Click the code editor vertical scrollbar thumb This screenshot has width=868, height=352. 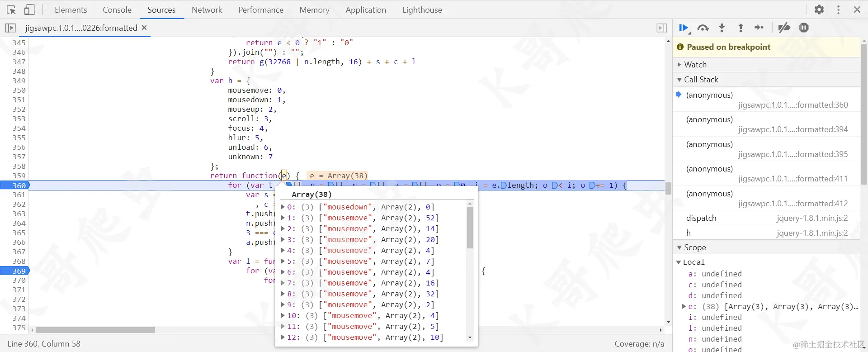click(x=668, y=188)
